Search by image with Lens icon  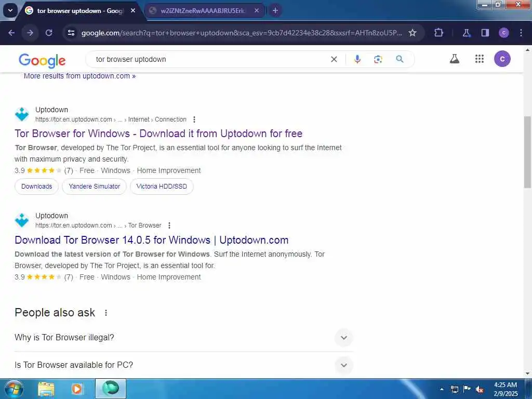click(378, 59)
